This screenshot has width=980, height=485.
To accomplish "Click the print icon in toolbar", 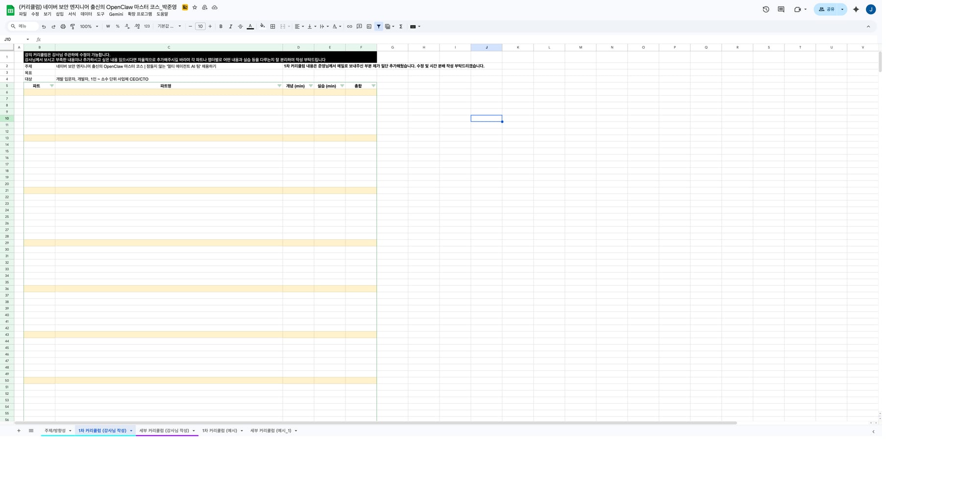I will [63, 26].
